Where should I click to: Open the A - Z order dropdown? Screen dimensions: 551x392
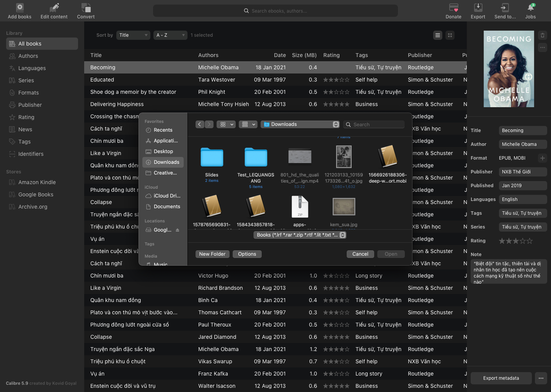point(170,35)
